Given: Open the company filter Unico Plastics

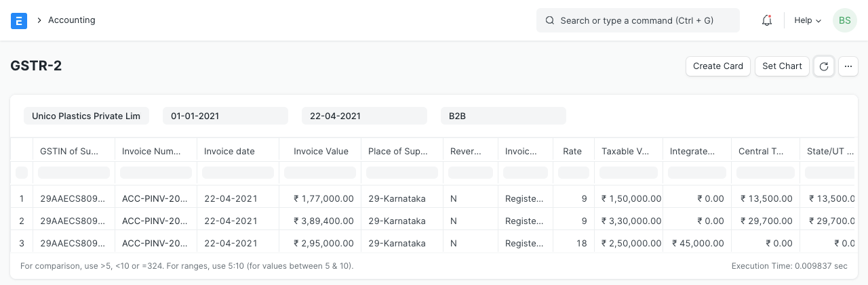Looking at the screenshot, I should point(86,116).
